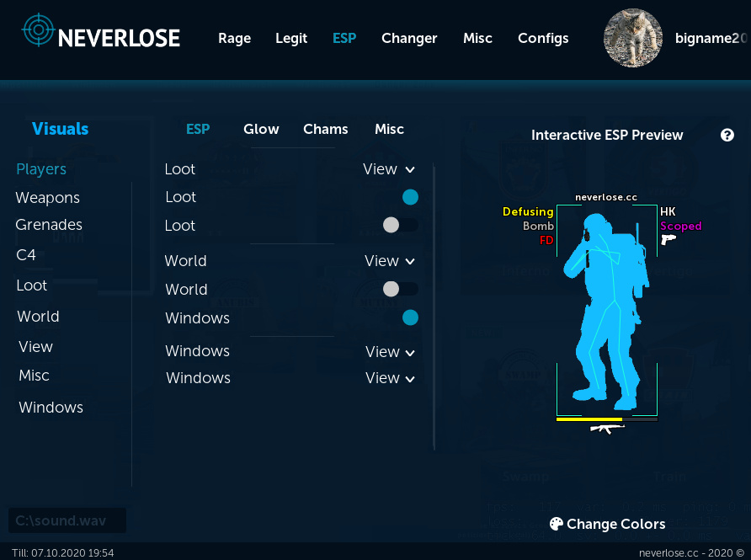Open the Changer top tab
The height and width of the screenshot is (560, 751).
point(409,39)
